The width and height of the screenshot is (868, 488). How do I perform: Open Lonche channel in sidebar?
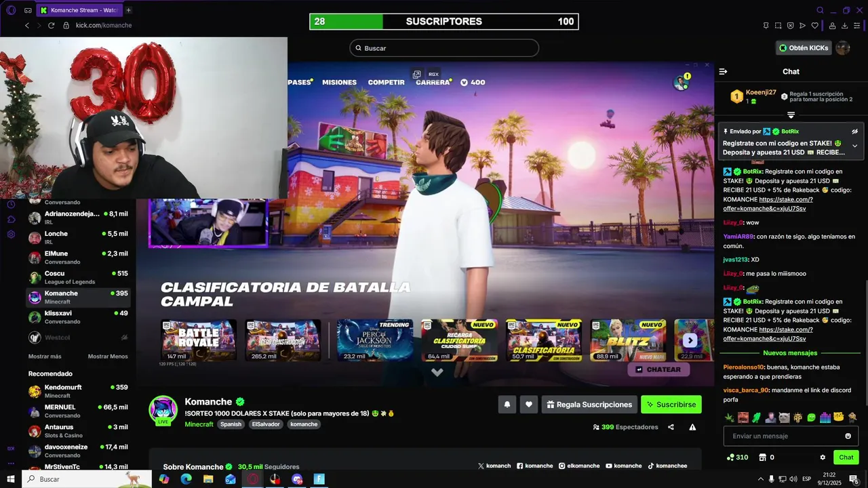click(x=78, y=238)
